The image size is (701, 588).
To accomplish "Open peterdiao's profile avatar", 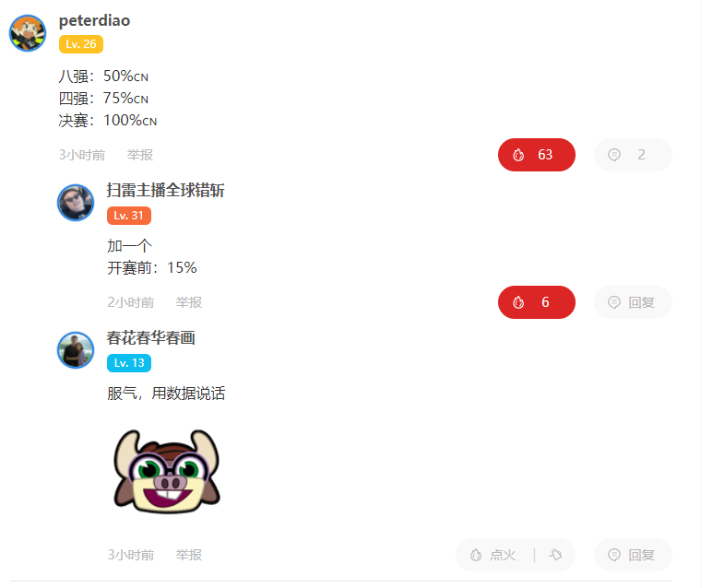I will tap(28, 33).
